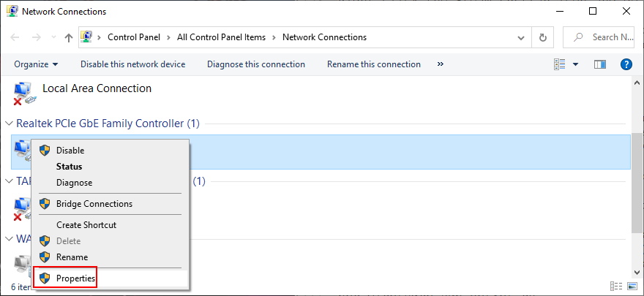The width and height of the screenshot is (644, 296).
Task: Select Bridge Connections menu entry
Action: pyautogui.click(x=94, y=204)
